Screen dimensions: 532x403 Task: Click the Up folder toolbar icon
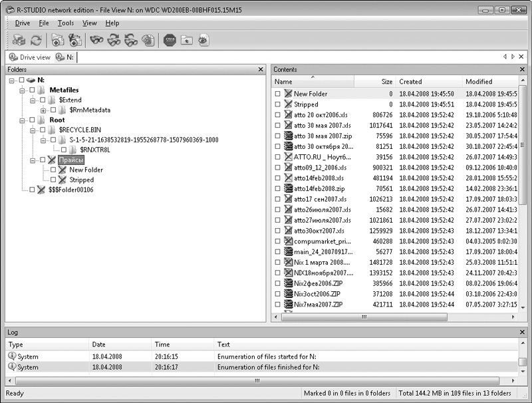187,41
